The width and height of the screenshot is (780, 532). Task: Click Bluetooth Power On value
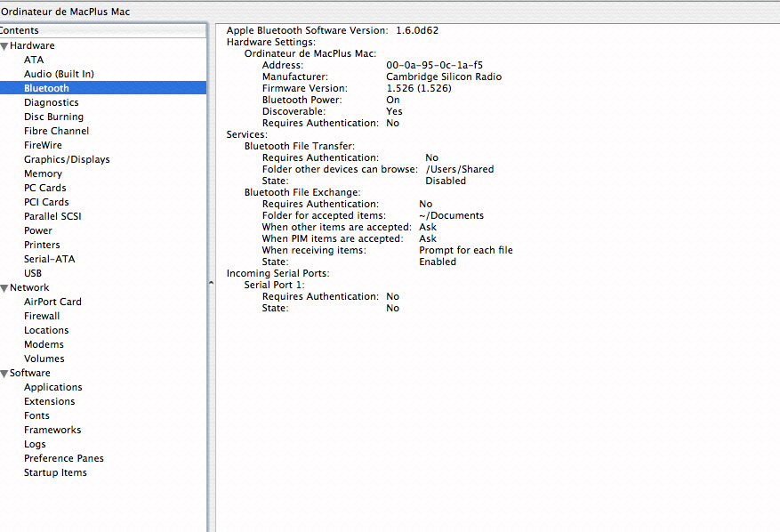(x=393, y=100)
